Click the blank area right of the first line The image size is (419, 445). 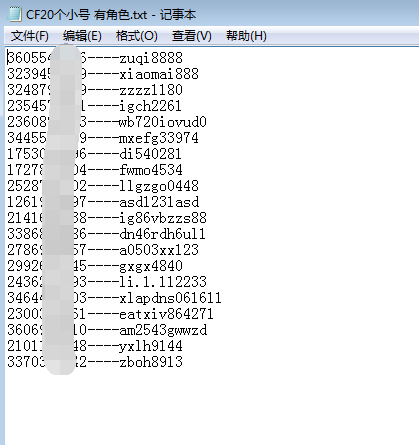pyautogui.click(x=300, y=58)
